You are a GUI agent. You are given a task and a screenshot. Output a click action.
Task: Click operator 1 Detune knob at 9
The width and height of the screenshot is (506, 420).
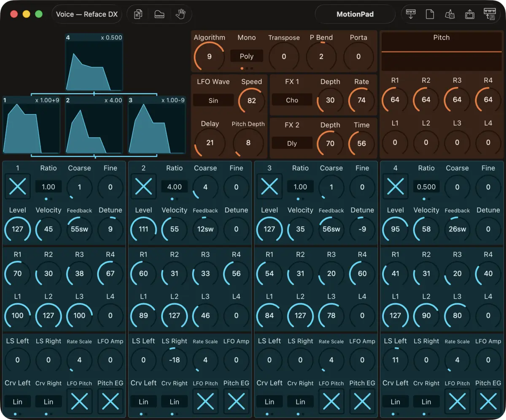110,229
